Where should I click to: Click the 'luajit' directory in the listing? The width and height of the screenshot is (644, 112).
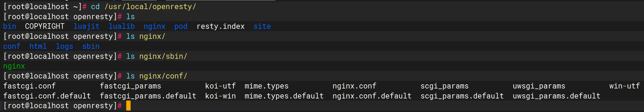[86, 26]
